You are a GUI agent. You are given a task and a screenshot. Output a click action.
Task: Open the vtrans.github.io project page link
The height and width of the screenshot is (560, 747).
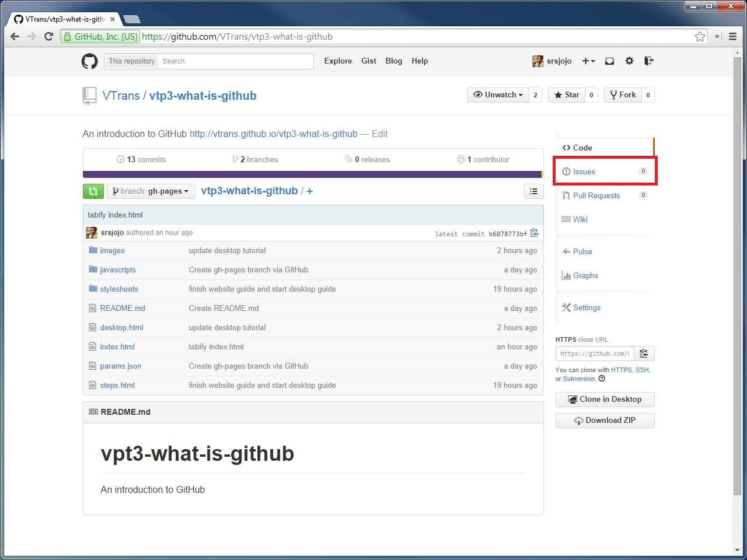[x=274, y=134]
